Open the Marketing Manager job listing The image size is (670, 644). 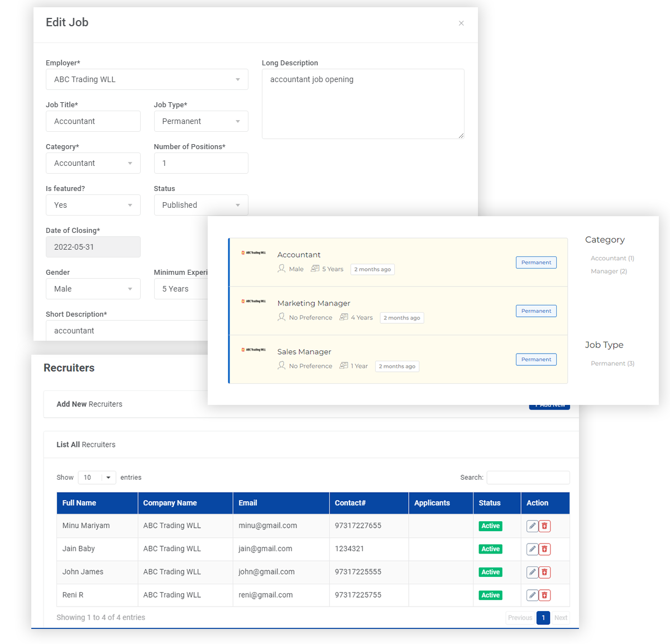(314, 303)
